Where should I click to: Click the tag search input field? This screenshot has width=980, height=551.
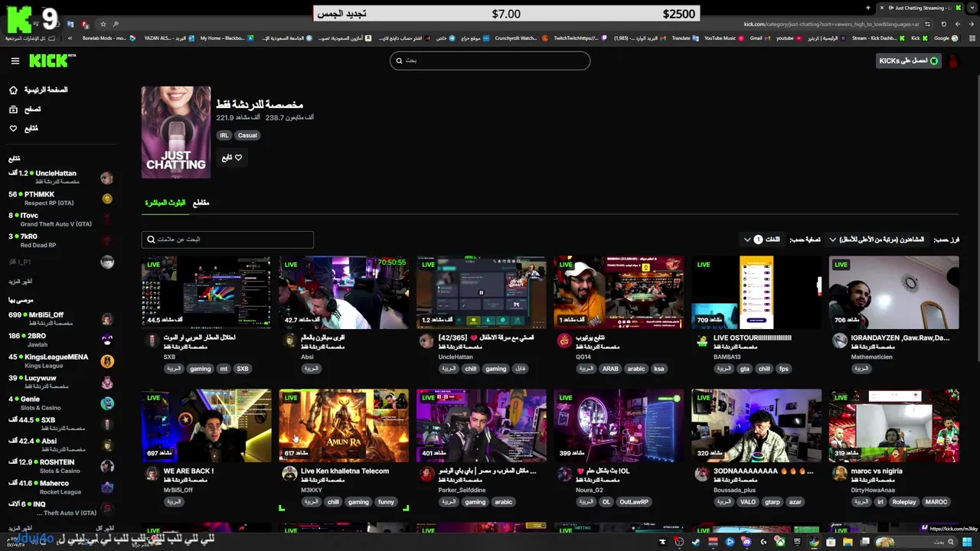click(227, 240)
